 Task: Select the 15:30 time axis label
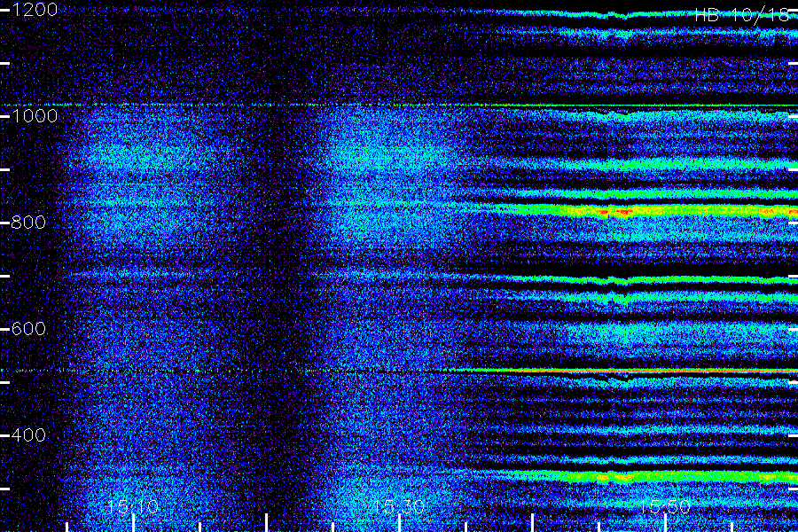pyautogui.click(x=398, y=506)
